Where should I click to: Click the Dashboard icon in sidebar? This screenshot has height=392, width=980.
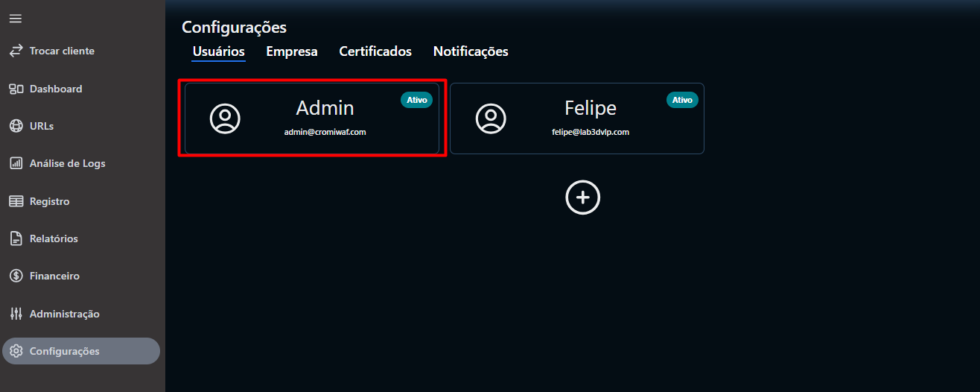tap(16, 89)
